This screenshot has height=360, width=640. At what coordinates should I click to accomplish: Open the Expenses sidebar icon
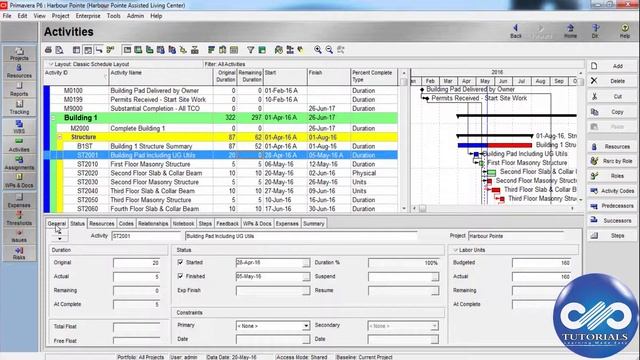(x=19, y=201)
